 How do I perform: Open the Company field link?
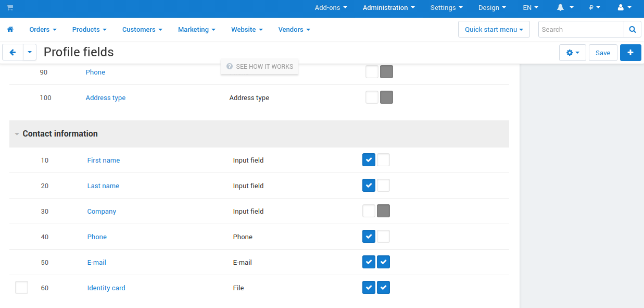coord(102,212)
